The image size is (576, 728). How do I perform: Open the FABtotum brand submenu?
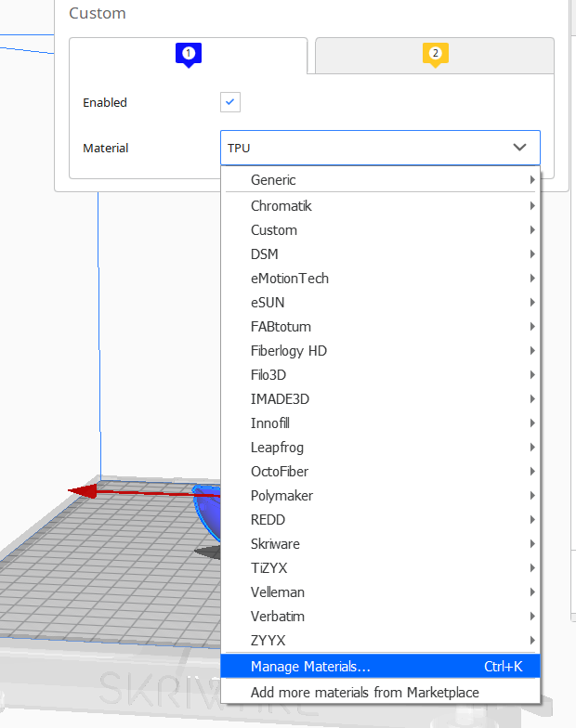point(380,327)
